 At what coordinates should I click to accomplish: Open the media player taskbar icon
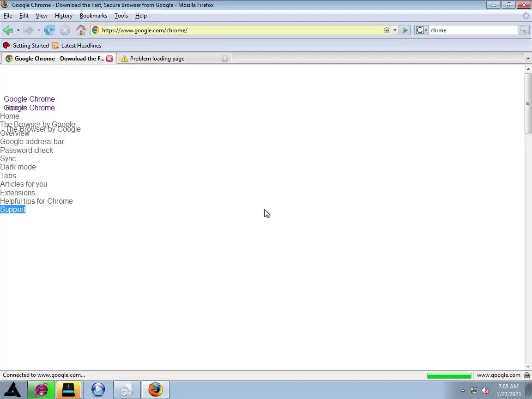tap(98, 389)
